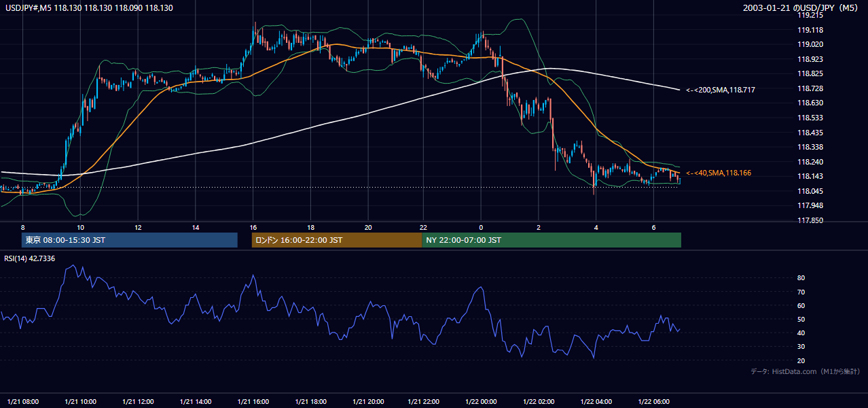The image size is (868, 408).
Task: Select the ロンドン 16:00-22:00 JST session bar
Action: pyautogui.click(x=337, y=240)
